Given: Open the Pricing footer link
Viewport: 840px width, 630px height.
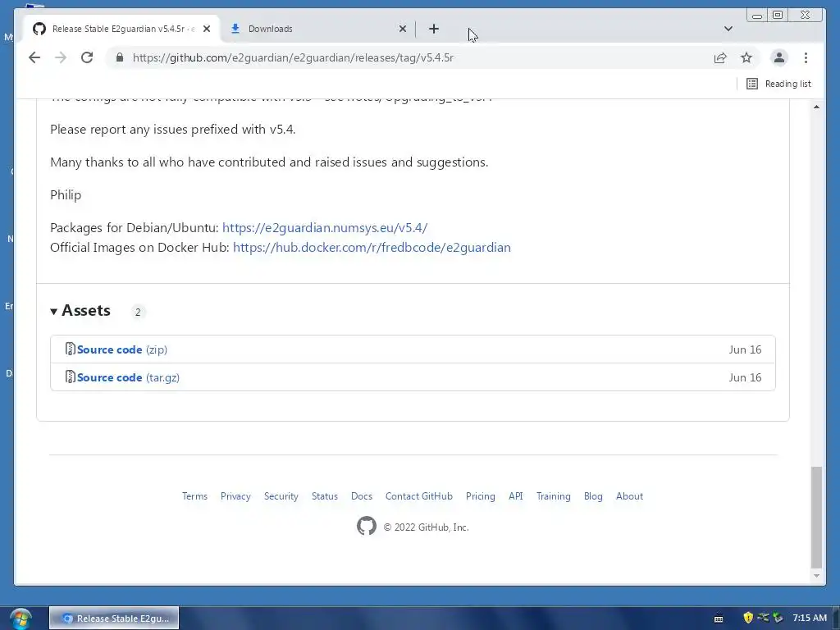Looking at the screenshot, I should click(481, 496).
